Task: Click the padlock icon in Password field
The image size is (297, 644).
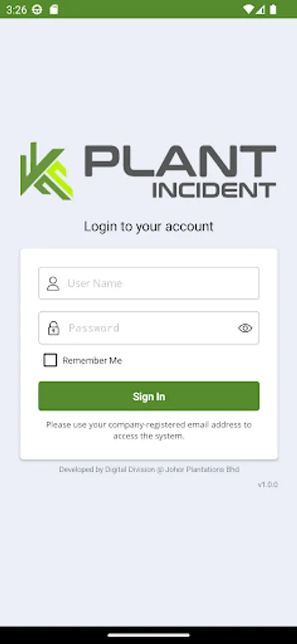Action: (54, 328)
